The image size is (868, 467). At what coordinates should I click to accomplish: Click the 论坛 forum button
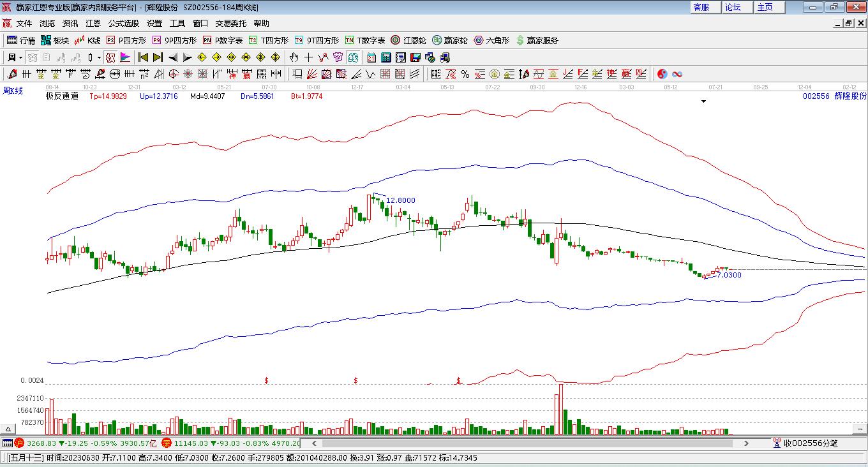pyautogui.click(x=733, y=7)
